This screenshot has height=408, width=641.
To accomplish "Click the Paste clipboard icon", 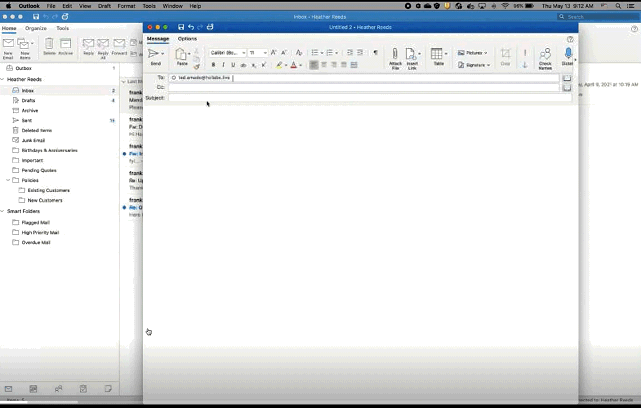I will (181, 56).
